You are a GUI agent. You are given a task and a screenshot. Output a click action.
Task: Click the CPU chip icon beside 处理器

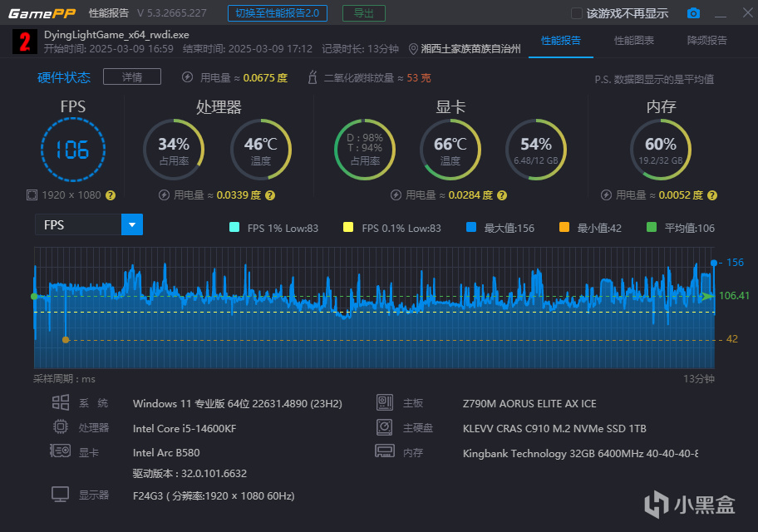tap(61, 426)
